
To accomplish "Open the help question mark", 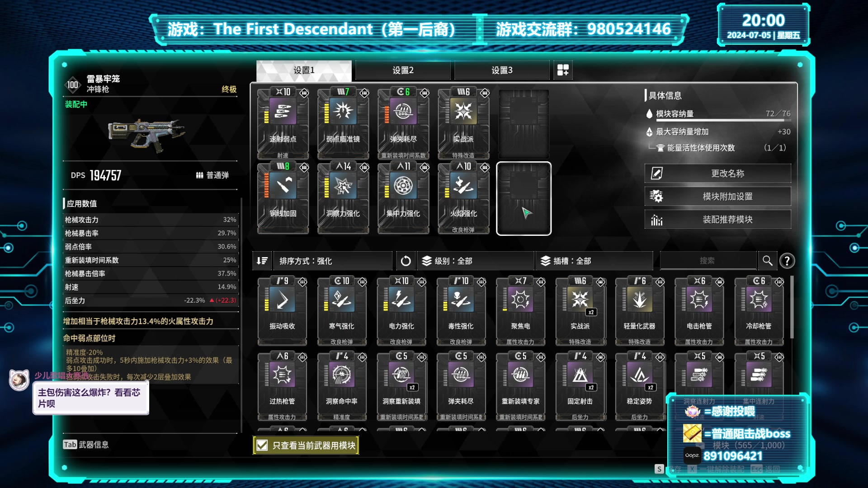I will pos(787,261).
